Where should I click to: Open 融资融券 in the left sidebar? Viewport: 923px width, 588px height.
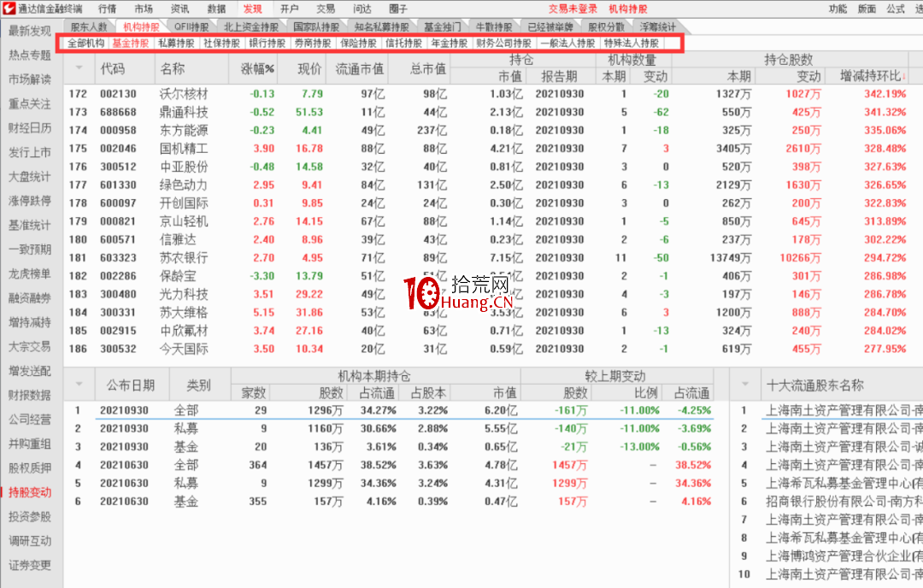[29, 297]
